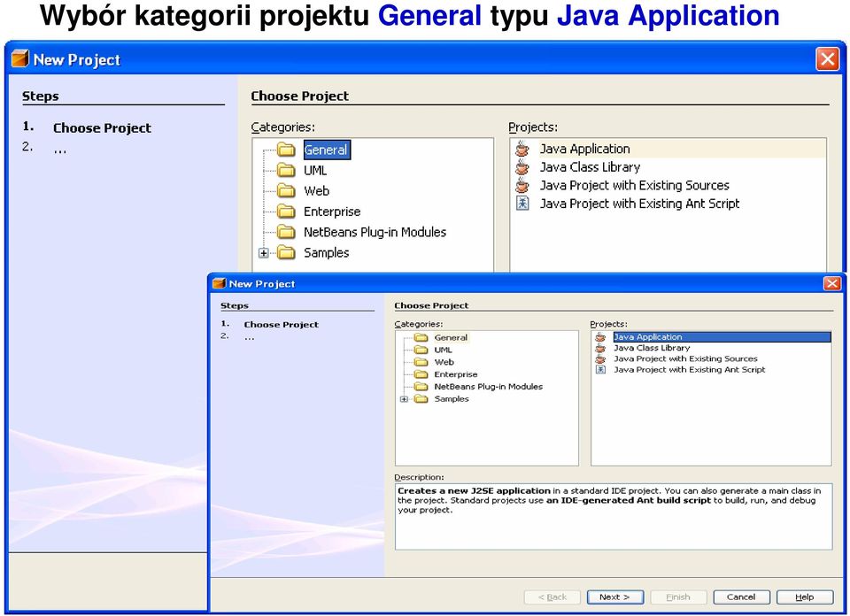
Task: Choose Java Class Library in back window
Action: tap(590, 167)
